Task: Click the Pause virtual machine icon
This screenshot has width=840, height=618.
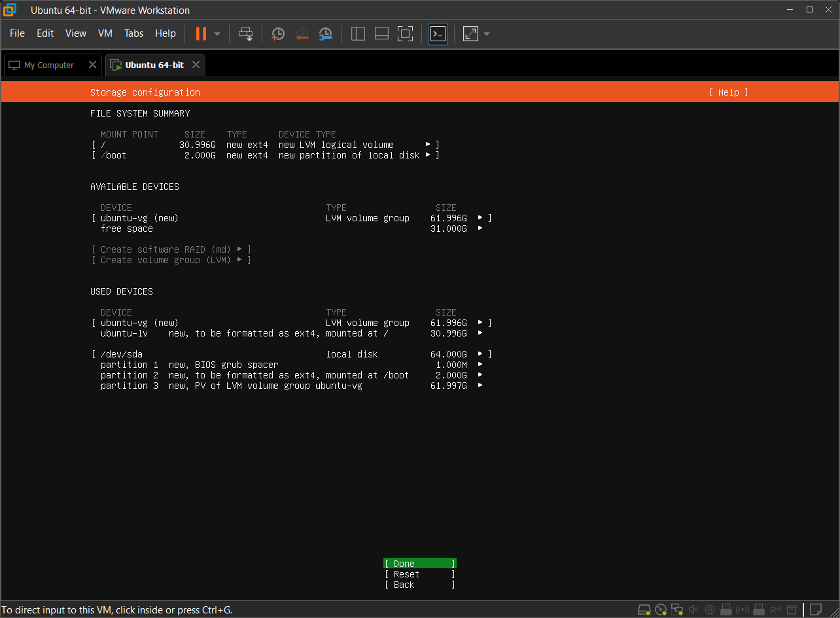Action: point(201,33)
